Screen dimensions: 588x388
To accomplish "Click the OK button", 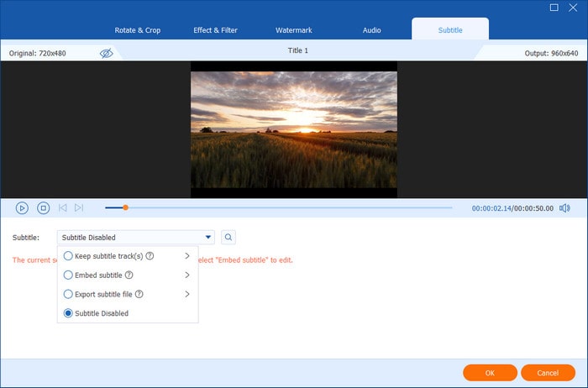I will point(490,372).
